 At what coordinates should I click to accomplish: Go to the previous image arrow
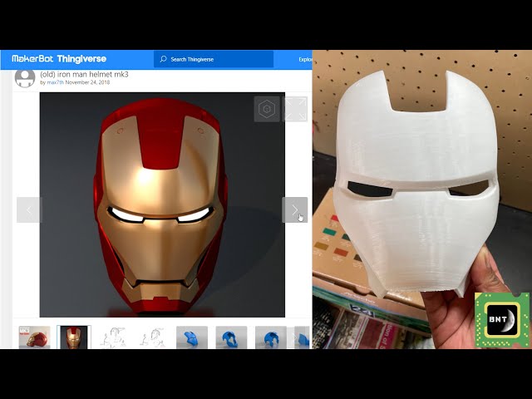28,210
